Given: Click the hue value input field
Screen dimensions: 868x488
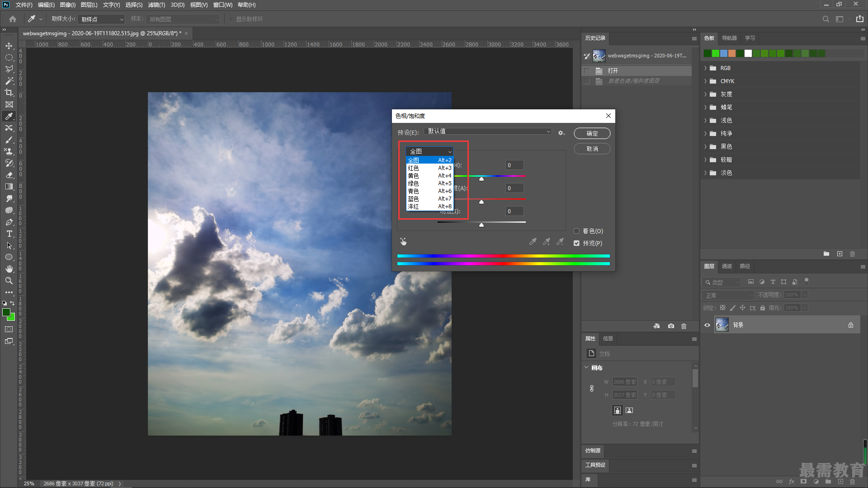Looking at the screenshot, I should point(514,165).
